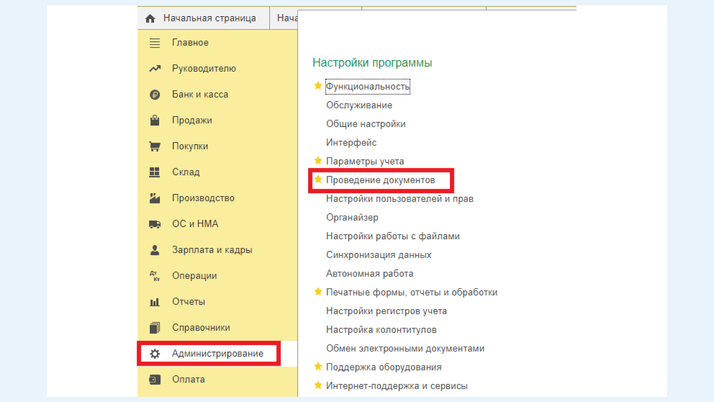The height and width of the screenshot is (402, 714).
Task: Open Настройки регистров учета
Action: [386, 311]
